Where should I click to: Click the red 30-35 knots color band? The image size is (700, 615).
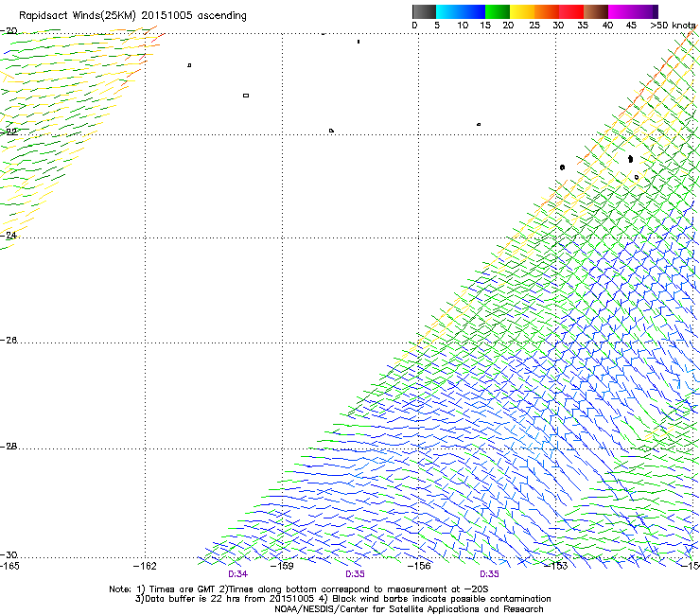571,11
